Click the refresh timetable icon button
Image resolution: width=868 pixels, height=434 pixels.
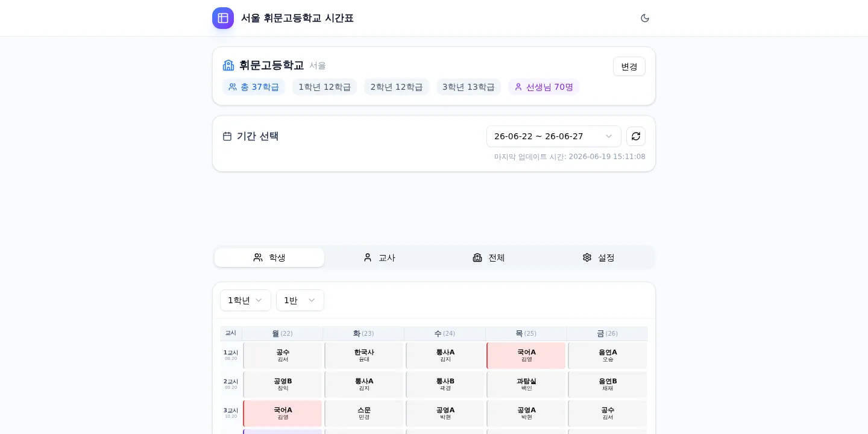pyautogui.click(x=636, y=136)
